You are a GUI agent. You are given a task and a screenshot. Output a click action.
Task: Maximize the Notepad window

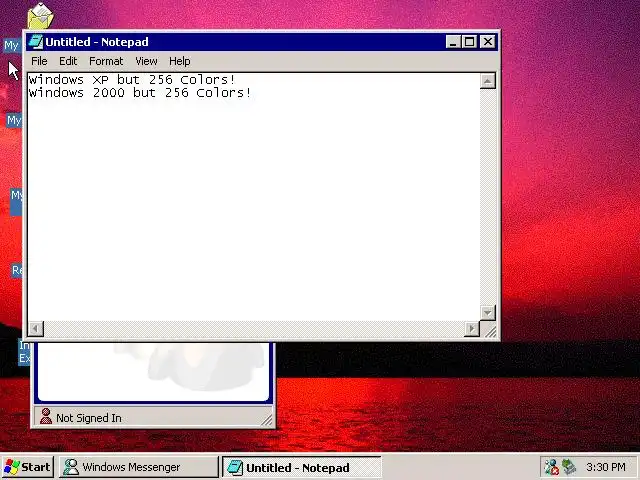[469, 42]
